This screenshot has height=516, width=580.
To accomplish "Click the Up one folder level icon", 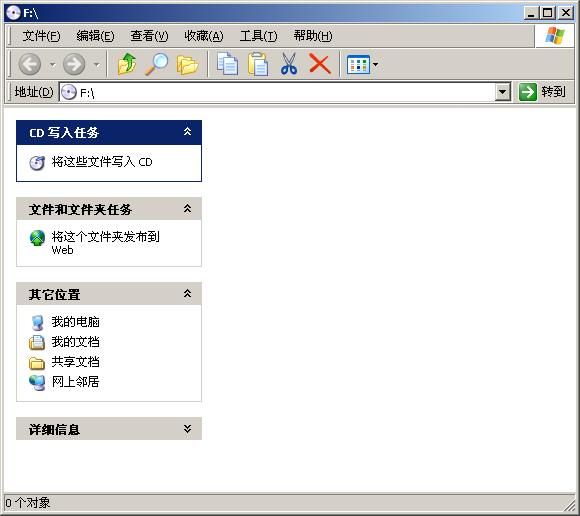I will click(x=127, y=64).
